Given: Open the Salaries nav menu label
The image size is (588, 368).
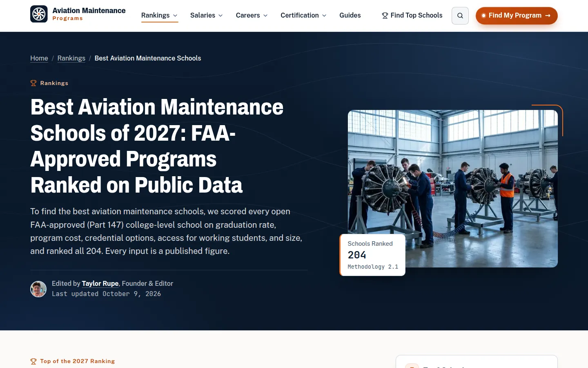Looking at the screenshot, I should pyautogui.click(x=203, y=15).
